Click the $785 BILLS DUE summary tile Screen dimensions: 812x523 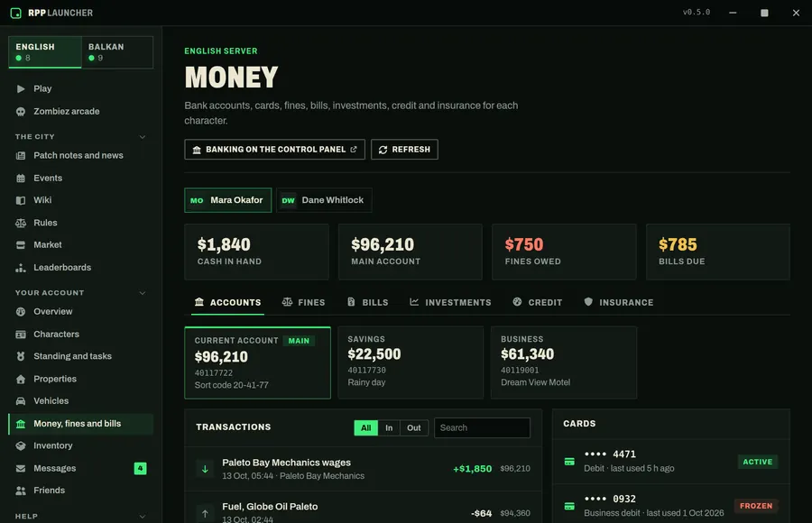(718, 252)
